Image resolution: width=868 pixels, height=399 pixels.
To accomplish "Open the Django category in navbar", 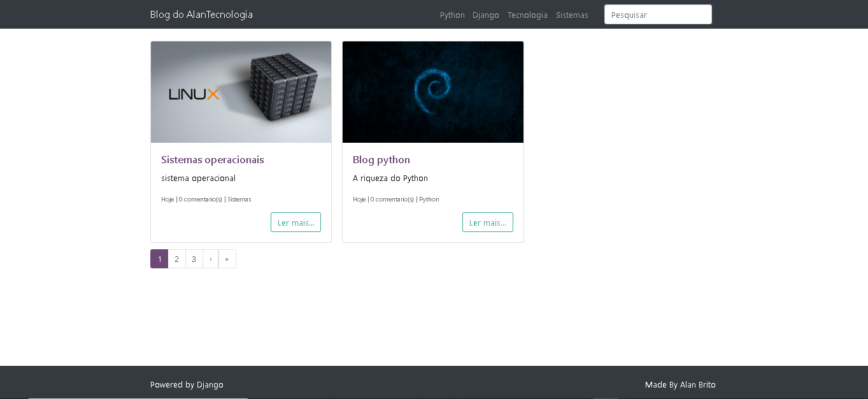I will point(486,15).
